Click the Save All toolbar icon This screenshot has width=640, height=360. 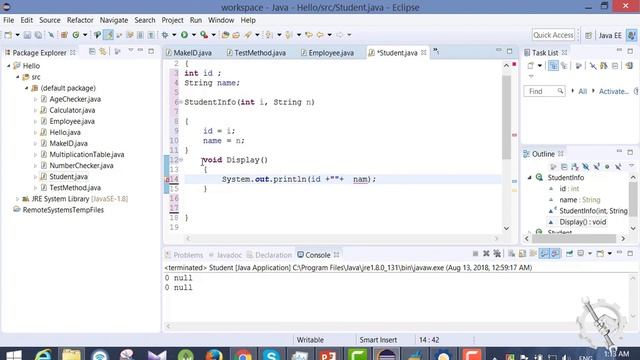[x=38, y=35]
